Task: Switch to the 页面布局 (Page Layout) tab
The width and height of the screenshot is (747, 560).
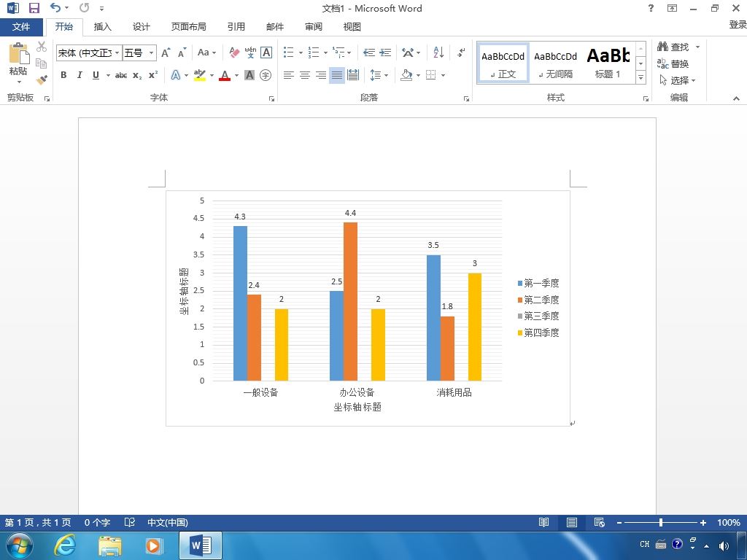Action: coord(189,27)
